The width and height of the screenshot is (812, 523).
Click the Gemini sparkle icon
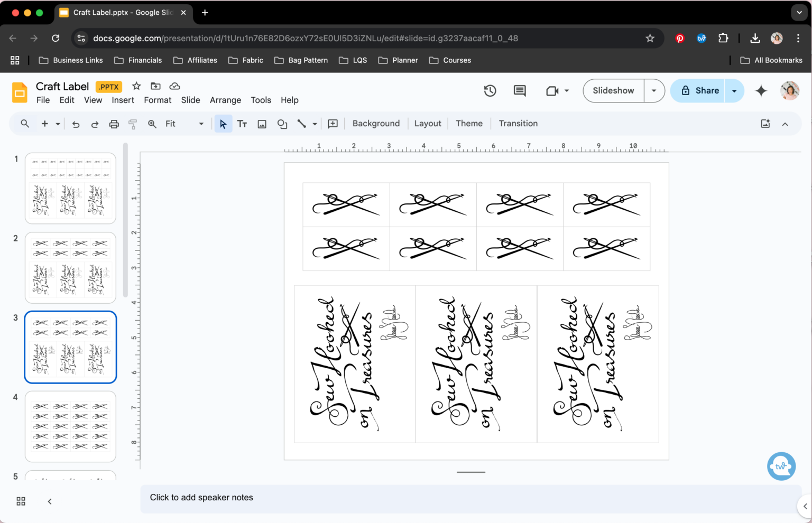761,91
